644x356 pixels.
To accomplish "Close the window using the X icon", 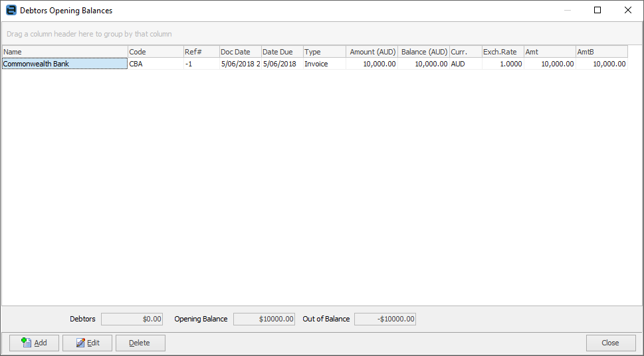I will tap(628, 10).
